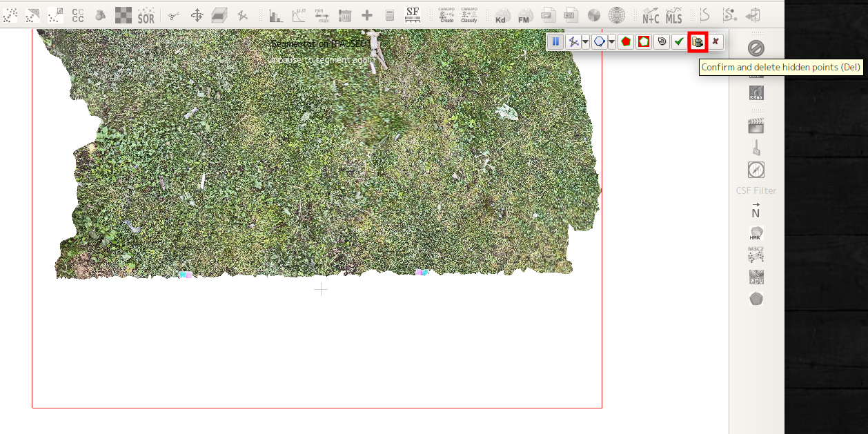868x434 pixels.
Task: Confirm the segmentation with the green check
Action: coord(679,41)
